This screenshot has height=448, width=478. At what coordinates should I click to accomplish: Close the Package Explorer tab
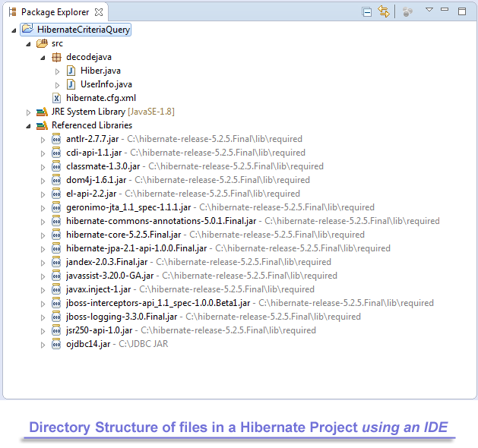point(100,11)
